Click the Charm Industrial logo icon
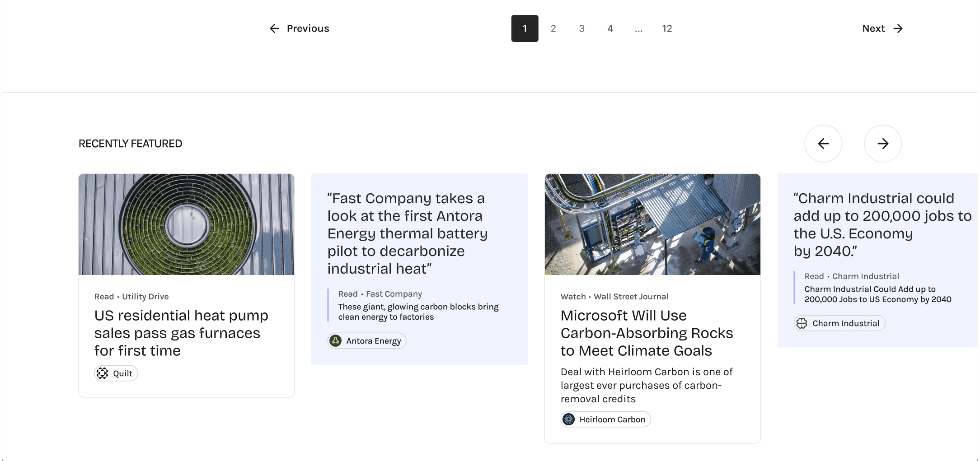Screen dimensions: 980x461 pyautogui.click(x=802, y=323)
